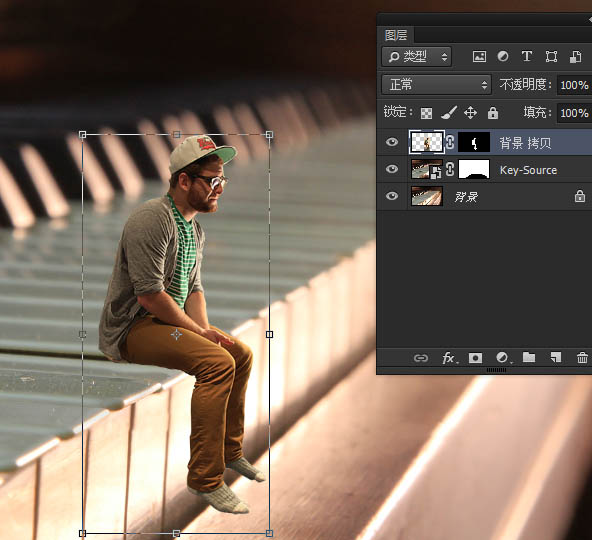Click transform handle at top-right corner
Screen dimensions: 592x540
[x=269, y=134]
